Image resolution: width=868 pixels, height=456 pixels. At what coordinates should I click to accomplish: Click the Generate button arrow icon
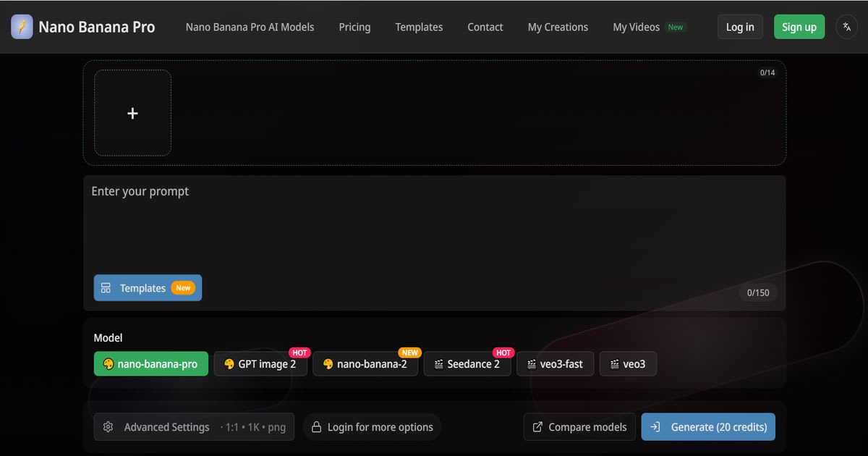point(655,427)
